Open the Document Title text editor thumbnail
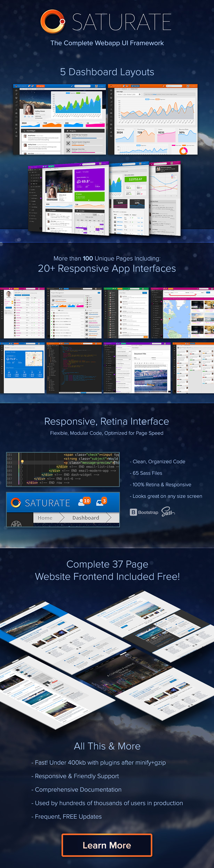The image size is (214, 868). pyautogui.click(x=137, y=368)
